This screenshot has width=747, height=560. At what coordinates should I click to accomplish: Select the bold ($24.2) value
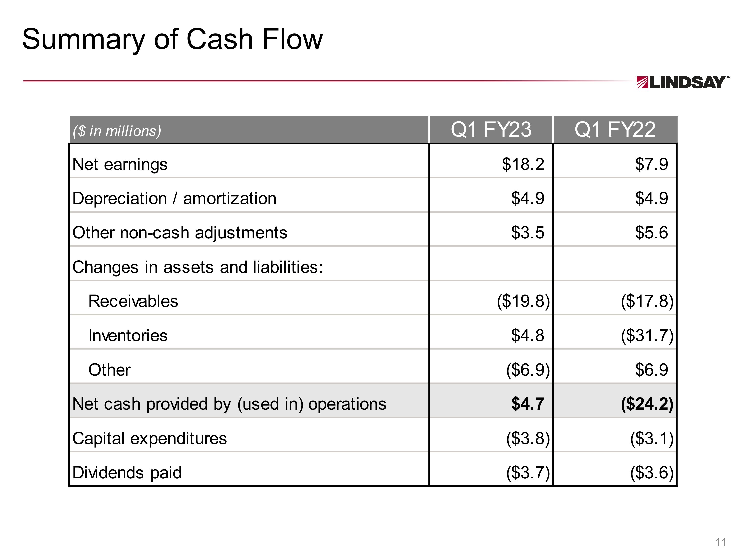[x=647, y=404]
